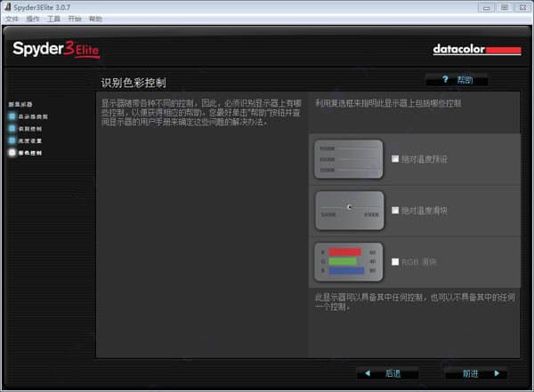The height and width of the screenshot is (392, 534).
Task: Click the right arrow on 前进 button
Action: (497, 373)
